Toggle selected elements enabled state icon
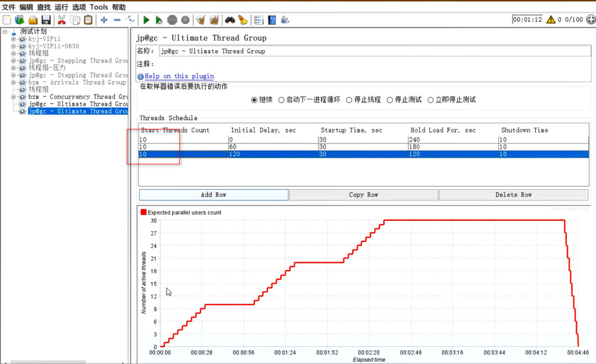The height and width of the screenshot is (364, 596). pyautogui.click(x=130, y=20)
